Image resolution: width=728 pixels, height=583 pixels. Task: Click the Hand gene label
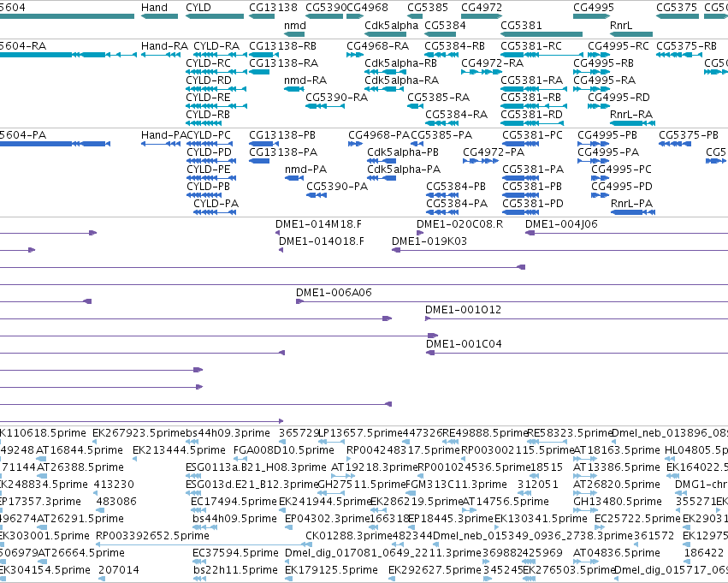coord(154,8)
